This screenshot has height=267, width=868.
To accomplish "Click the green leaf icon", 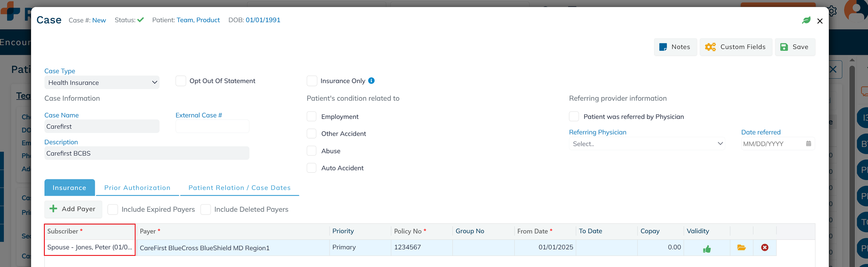I will [x=806, y=20].
